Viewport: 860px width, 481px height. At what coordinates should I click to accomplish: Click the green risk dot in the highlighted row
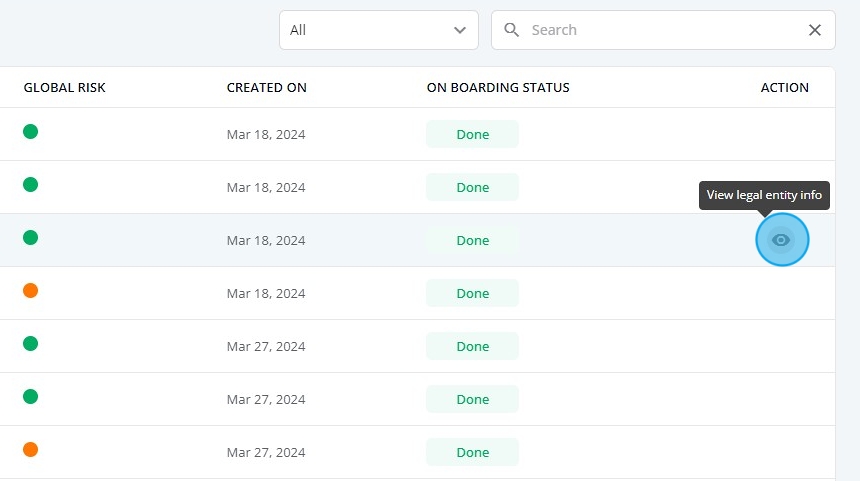(x=30, y=237)
